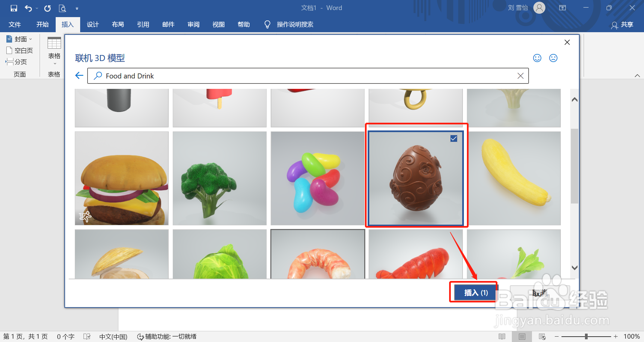This screenshot has height=342, width=644.
Task: Click the 插入 (1) button to insert model
Action: click(x=474, y=292)
